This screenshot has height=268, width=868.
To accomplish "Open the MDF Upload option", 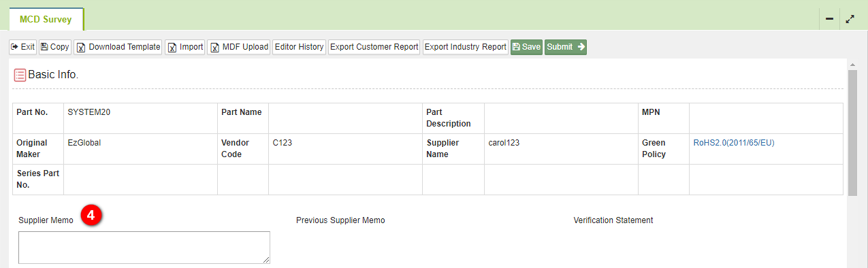I will coord(238,47).
